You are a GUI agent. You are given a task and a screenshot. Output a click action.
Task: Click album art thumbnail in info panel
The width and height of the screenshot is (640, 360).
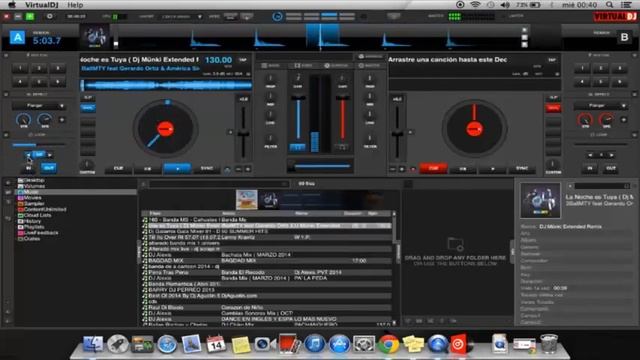[540, 200]
